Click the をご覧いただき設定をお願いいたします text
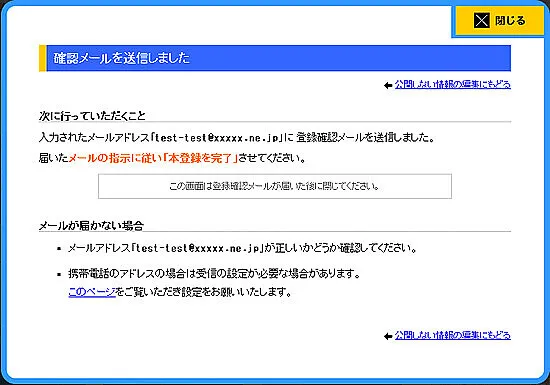550x385 pixels. (204, 292)
